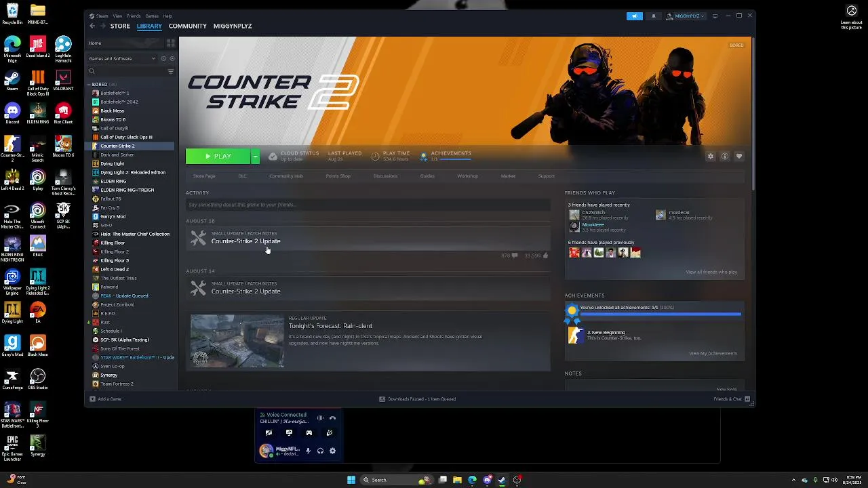Image resolution: width=868 pixels, height=488 pixels.
Task: Go to the STORE tab
Action: [x=120, y=26]
